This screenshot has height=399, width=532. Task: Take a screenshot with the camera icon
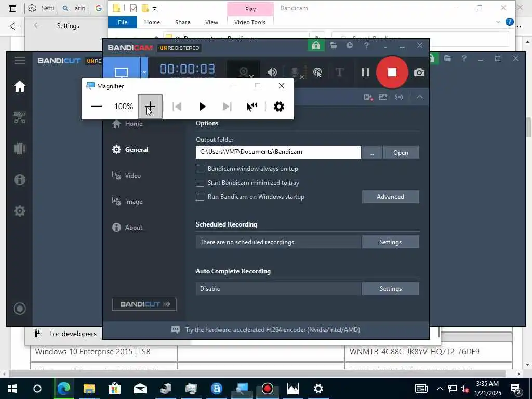tap(419, 72)
